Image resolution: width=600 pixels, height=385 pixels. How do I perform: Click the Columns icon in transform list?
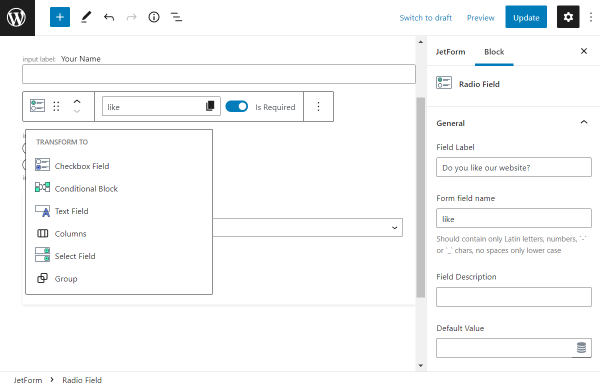tap(42, 233)
